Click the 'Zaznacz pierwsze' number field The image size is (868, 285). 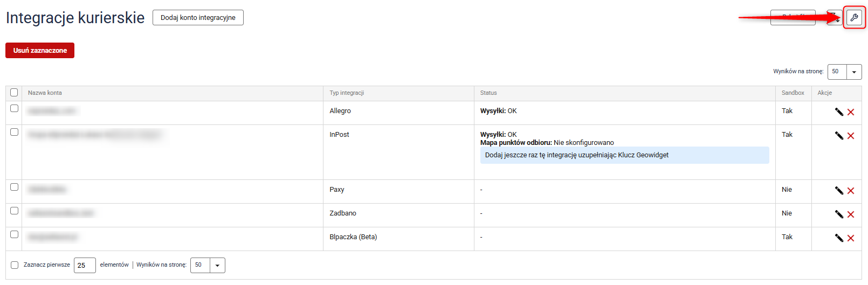click(x=85, y=265)
